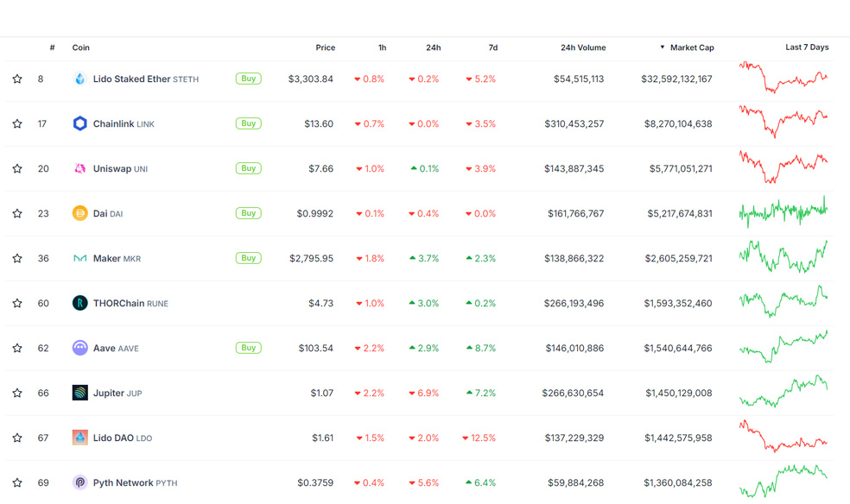This screenshot has height=504, width=850.
Task: Click the Dai coin logo
Action: (x=79, y=213)
